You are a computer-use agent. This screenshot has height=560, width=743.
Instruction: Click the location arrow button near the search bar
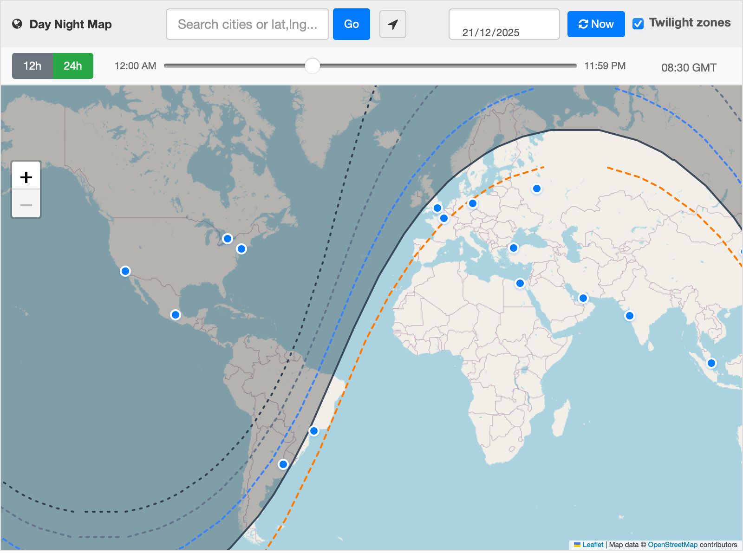pos(392,24)
